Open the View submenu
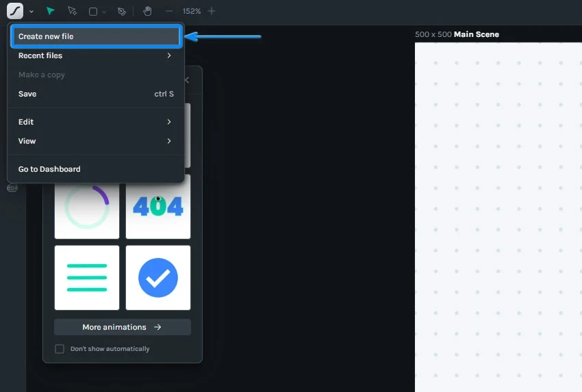Screen dimensions: 582x392 (96, 141)
